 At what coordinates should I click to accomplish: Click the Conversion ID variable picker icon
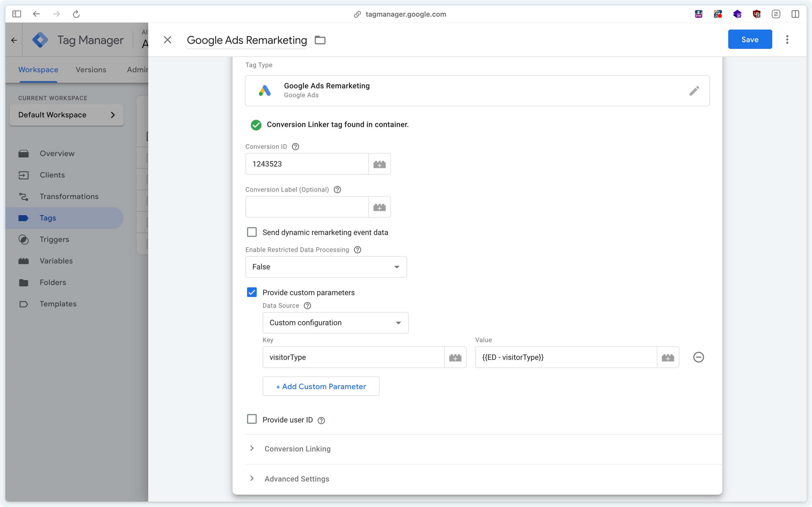pos(379,164)
